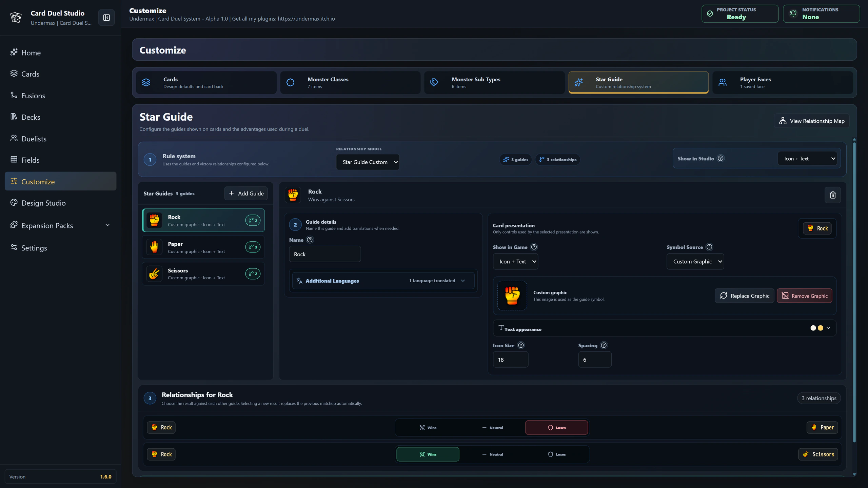This screenshot has width=868, height=488.
Task: Click the Rock preview chip in Card presentation
Action: pos(817,228)
